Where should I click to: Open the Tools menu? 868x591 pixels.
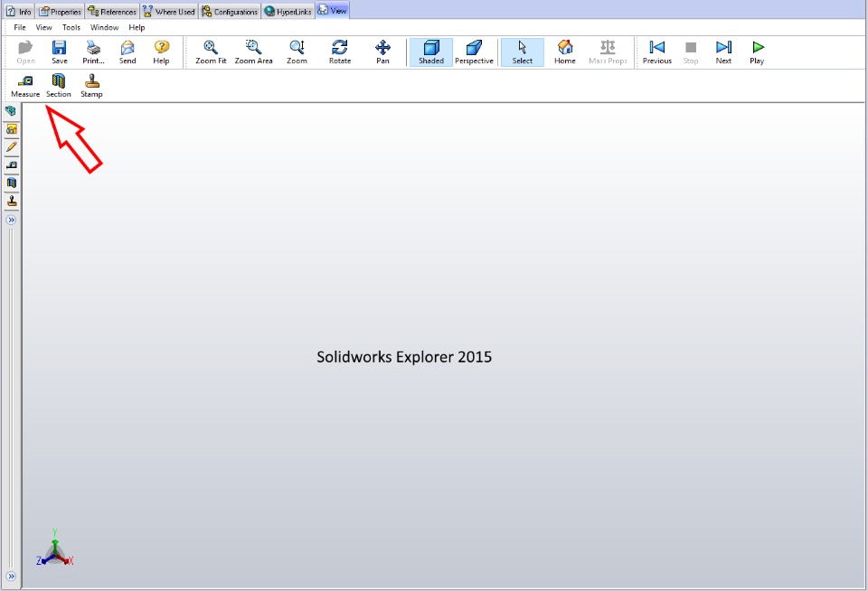[x=71, y=27]
